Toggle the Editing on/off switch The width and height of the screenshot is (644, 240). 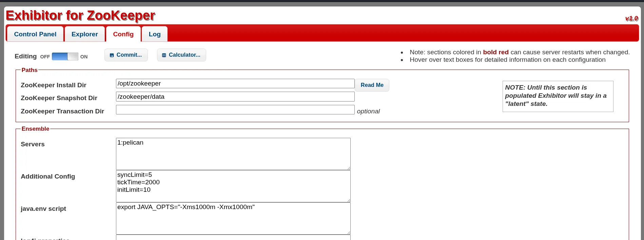tap(65, 57)
